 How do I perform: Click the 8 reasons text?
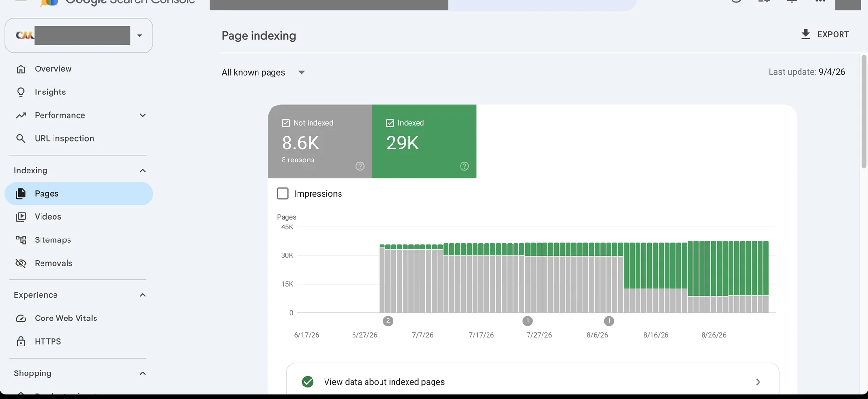[298, 160]
